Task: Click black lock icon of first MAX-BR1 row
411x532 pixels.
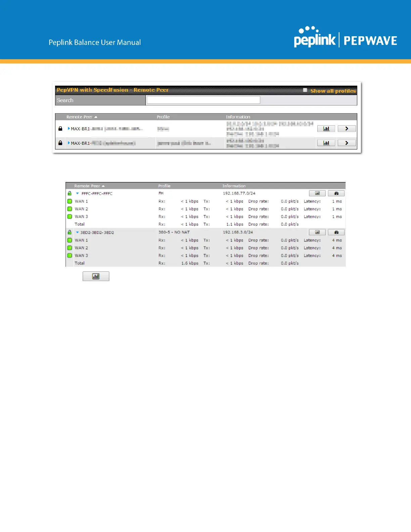Action: click(60, 129)
